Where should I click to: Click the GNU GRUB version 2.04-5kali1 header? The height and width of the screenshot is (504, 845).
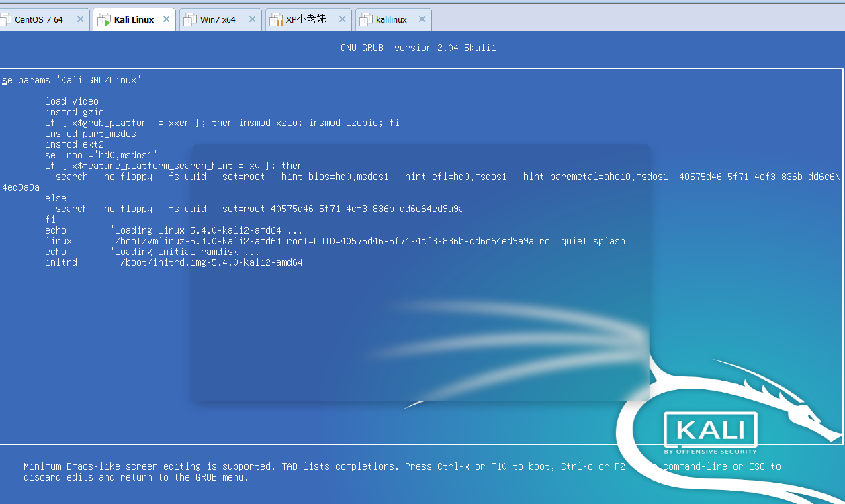[418, 48]
